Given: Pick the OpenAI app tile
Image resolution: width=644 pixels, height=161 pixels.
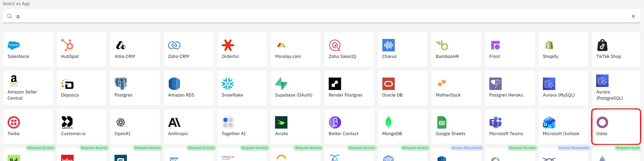Looking at the screenshot, I should tap(135, 127).
